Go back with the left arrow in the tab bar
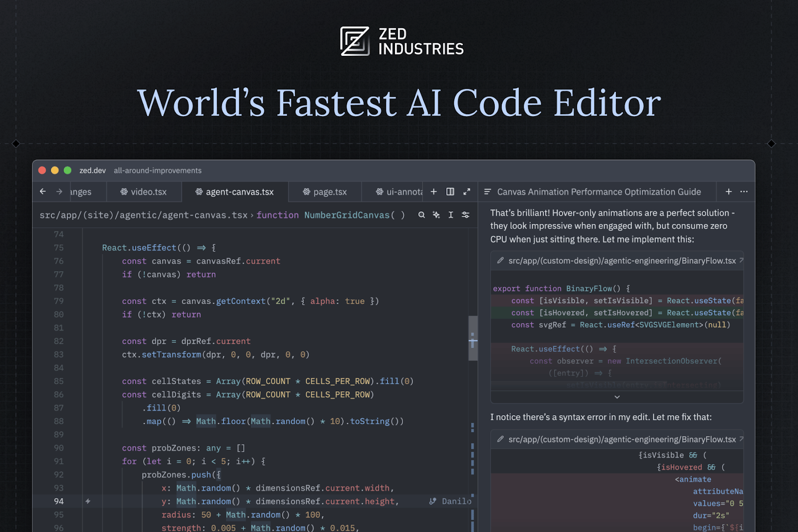 (43, 191)
